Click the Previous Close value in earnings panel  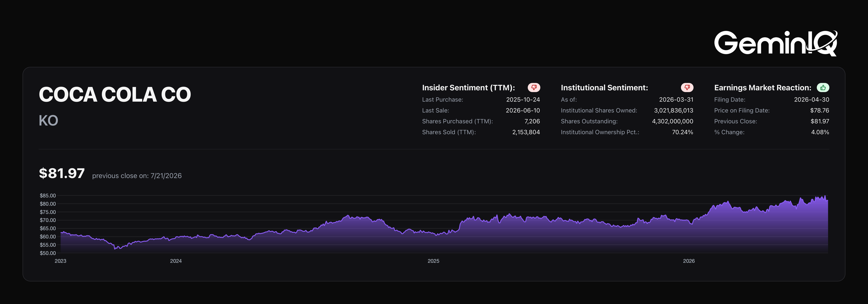[820, 121]
